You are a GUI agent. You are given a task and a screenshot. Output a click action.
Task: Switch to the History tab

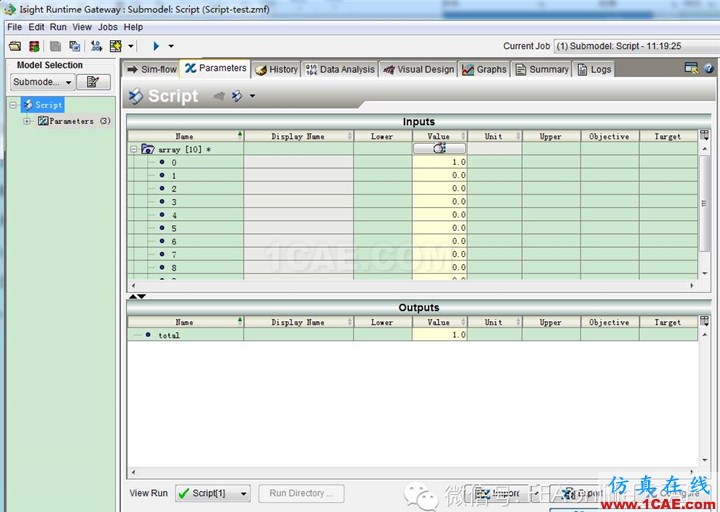click(276, 69)
